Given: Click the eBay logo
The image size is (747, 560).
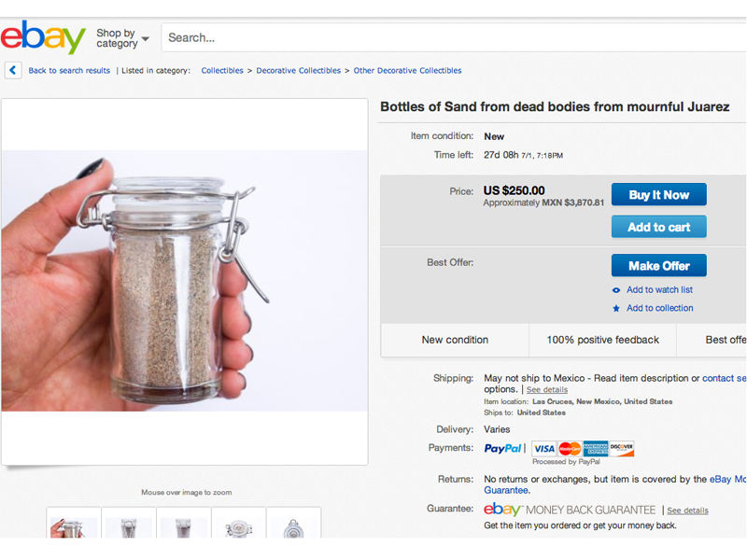Looking at the screenshot, I should pyautogui.click(x=43, y=37).
